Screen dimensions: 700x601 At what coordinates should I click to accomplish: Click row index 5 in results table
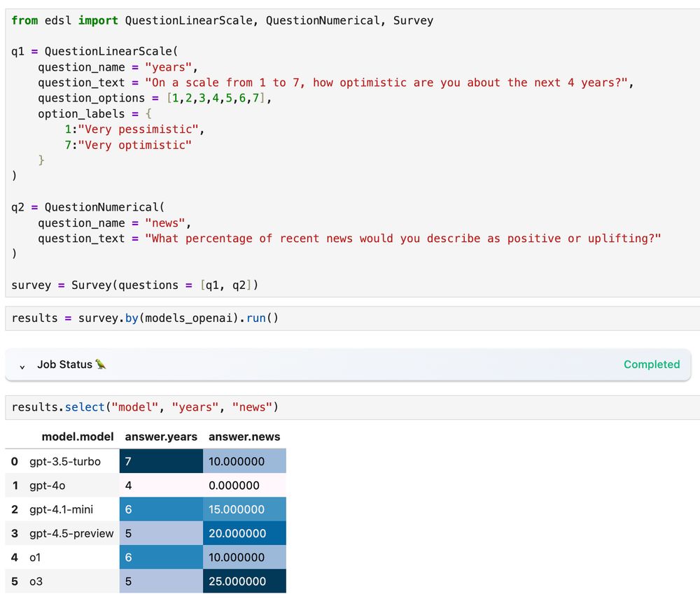click(x=15, y=581)
